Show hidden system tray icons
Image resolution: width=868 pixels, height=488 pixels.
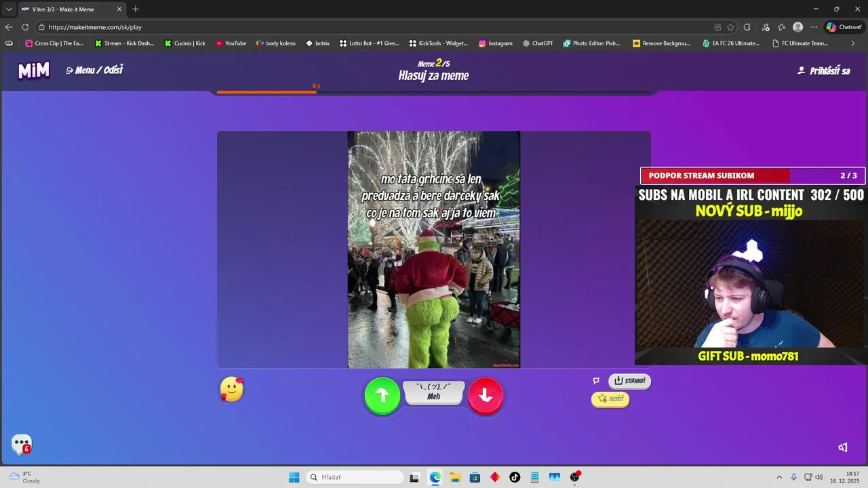tap(779, 477)
